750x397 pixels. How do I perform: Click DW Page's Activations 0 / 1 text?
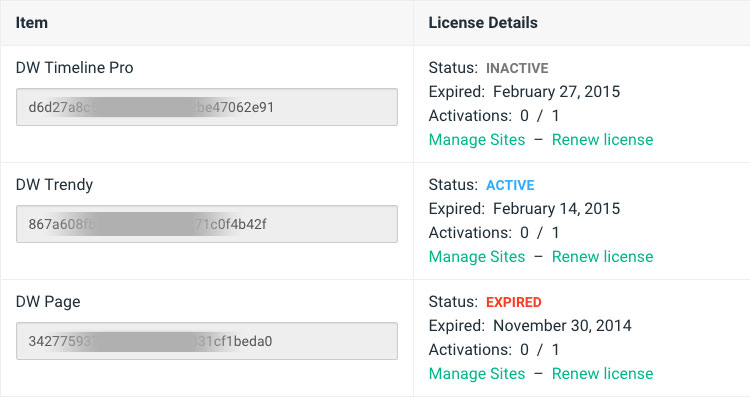pos(494,350)
